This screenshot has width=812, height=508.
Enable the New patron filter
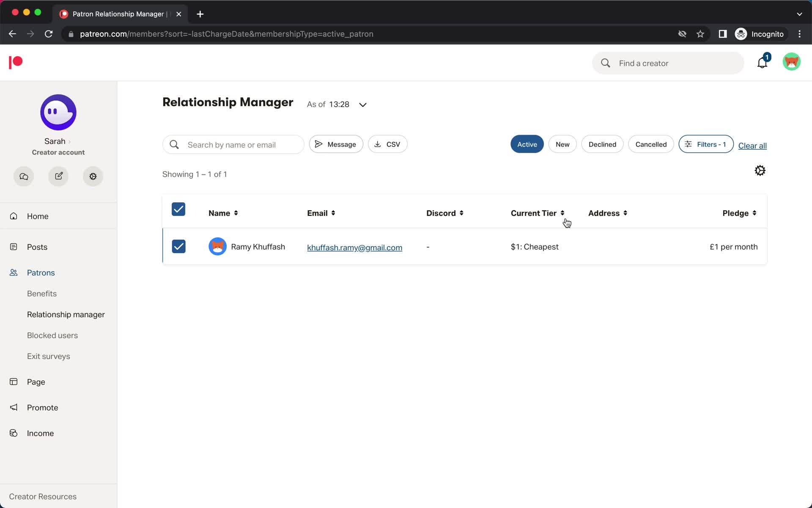562,144
